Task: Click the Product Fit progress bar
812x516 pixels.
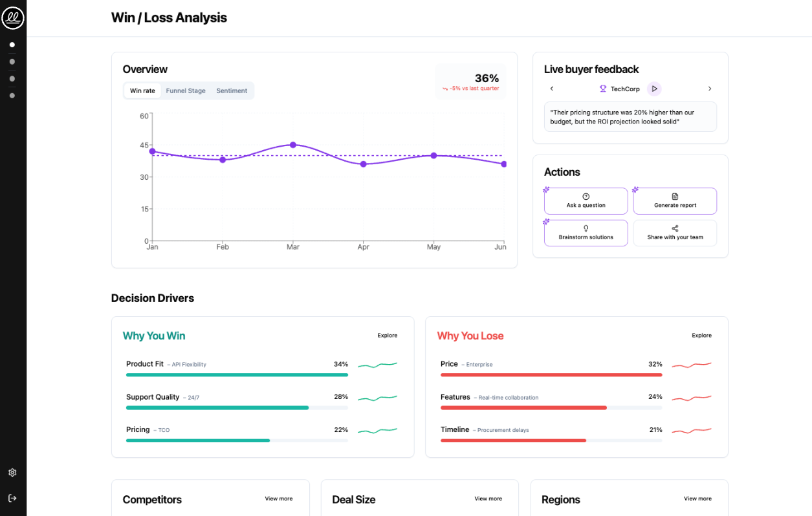Action: [237, 374]
